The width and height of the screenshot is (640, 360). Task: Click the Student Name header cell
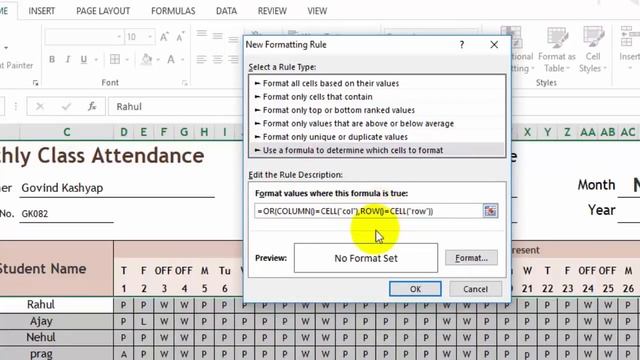click(56, 269)
